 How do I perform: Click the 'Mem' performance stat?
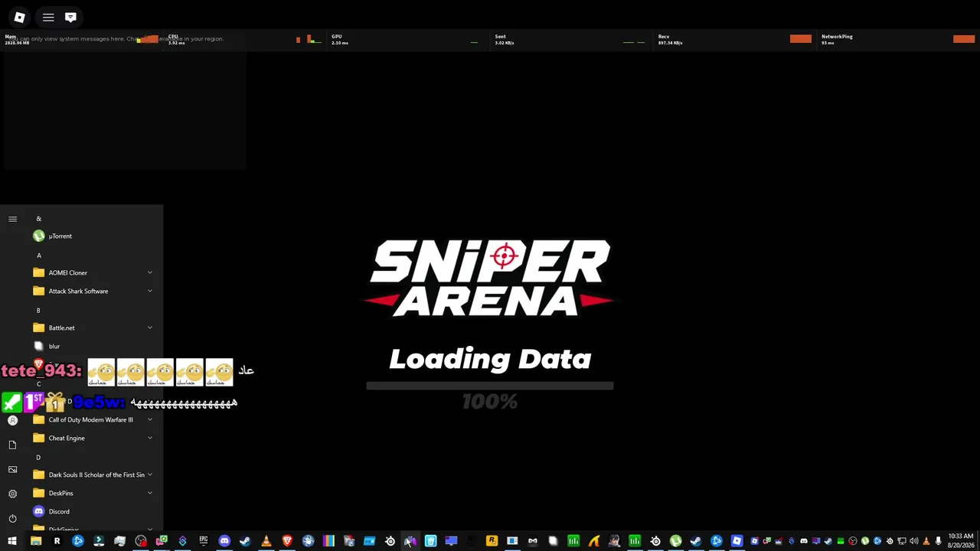click(x=11, y=37)
